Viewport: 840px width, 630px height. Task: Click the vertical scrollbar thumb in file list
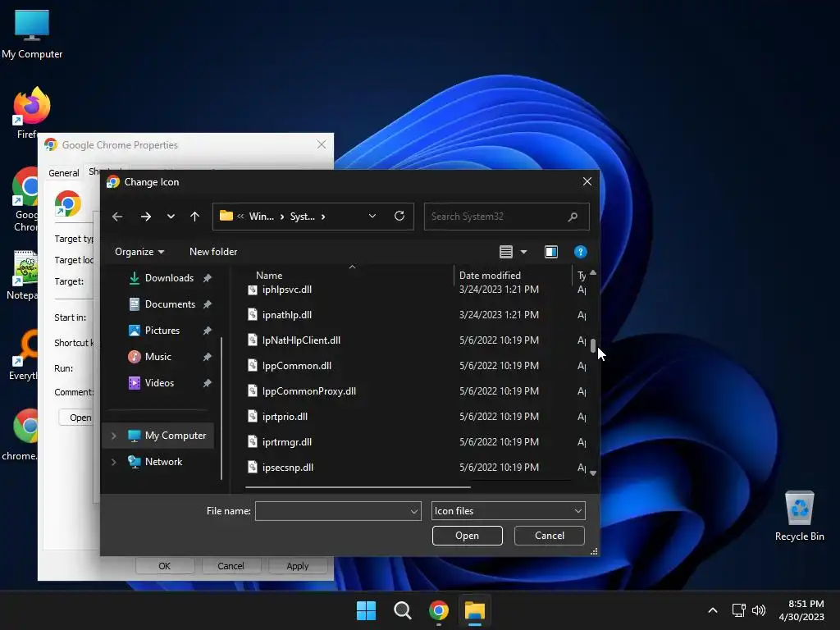tap(593, 345)
